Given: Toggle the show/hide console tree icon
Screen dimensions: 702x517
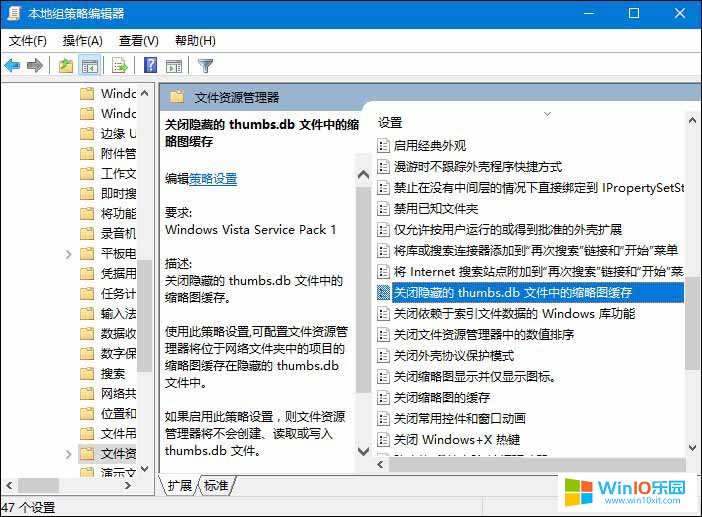Looking at the screenshot, I should (90, 66).
